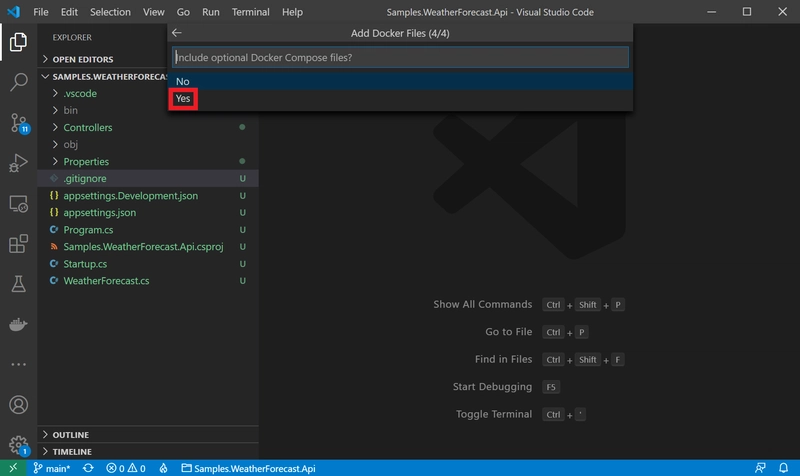Open the Manage gear icon
Screen dimensions: 800x476
point(18,445)
